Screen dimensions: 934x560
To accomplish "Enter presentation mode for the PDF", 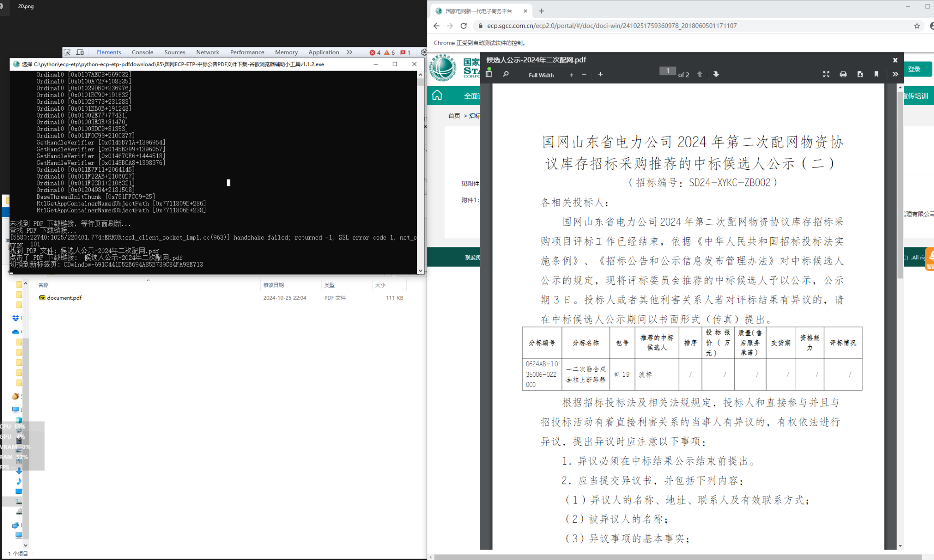I will (826, 74).
